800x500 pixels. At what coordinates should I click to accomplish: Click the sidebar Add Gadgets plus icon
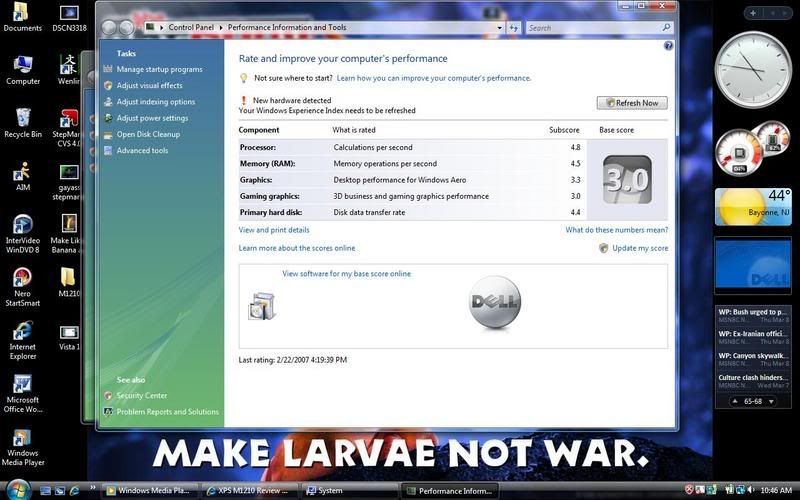click(753, 13)
